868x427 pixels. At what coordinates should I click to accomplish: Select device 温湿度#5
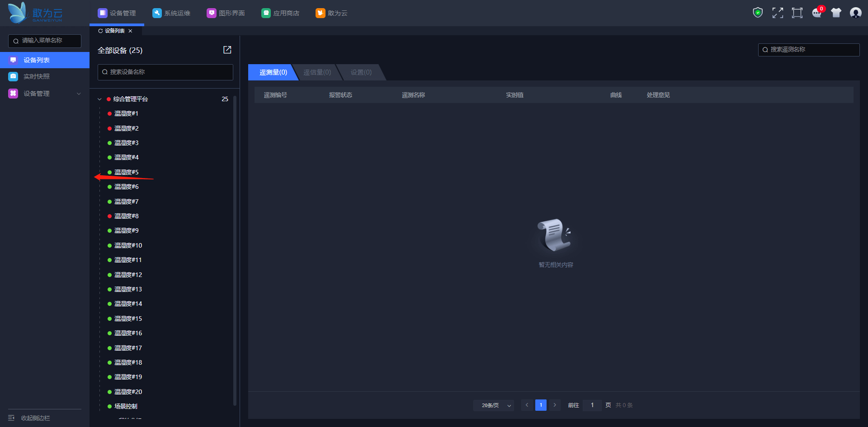pyautogui.click(x=126, y=172)
